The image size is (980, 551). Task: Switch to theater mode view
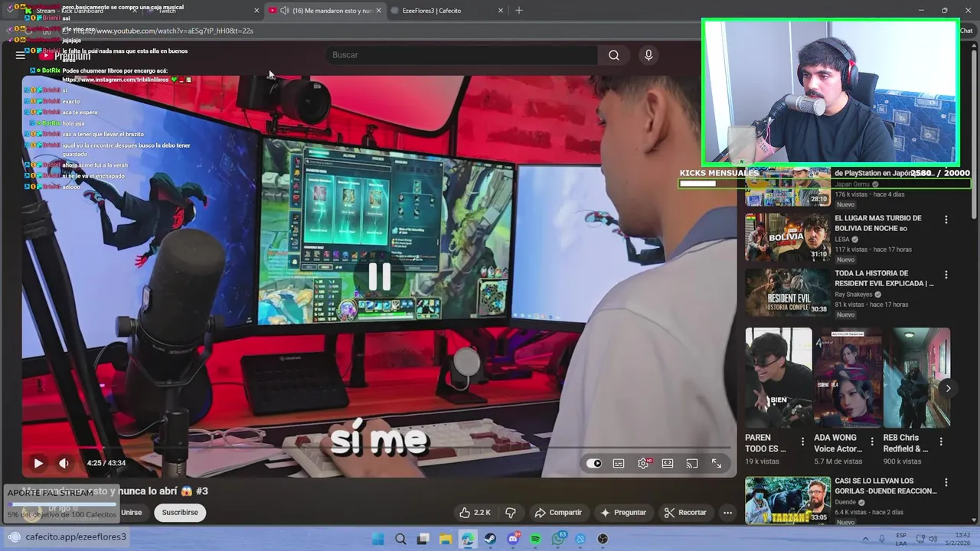[668, 463]
